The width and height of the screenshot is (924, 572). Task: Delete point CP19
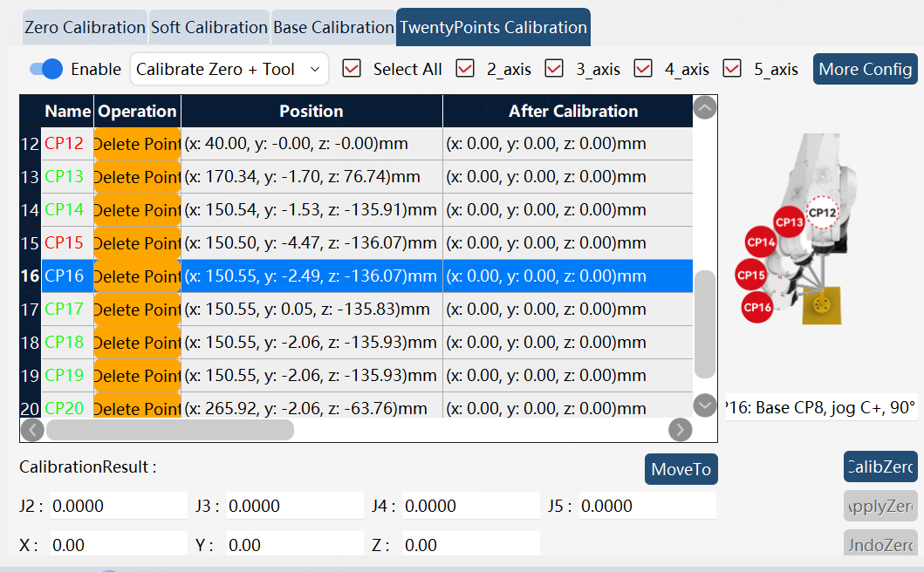pyautogui.click(x=137, y=375)
